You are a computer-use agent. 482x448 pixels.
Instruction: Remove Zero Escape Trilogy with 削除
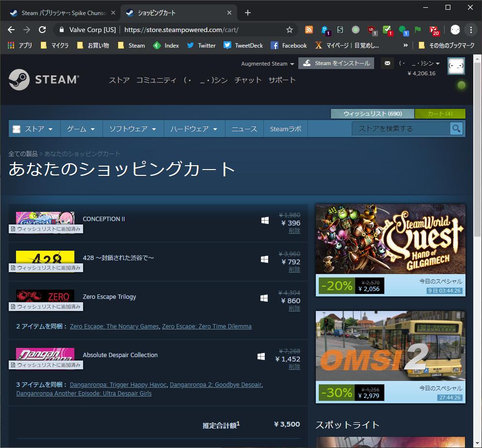294,309
